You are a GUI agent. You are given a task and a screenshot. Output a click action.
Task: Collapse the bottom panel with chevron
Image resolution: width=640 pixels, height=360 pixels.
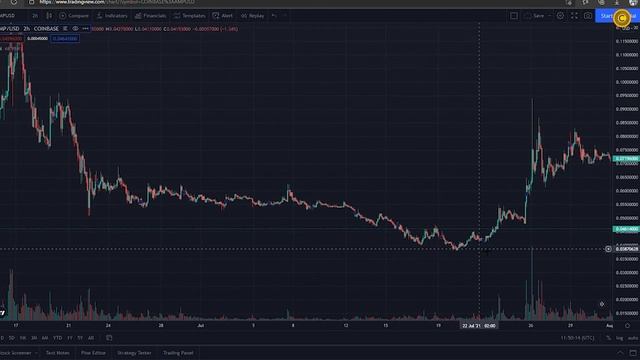pos(620,353)
